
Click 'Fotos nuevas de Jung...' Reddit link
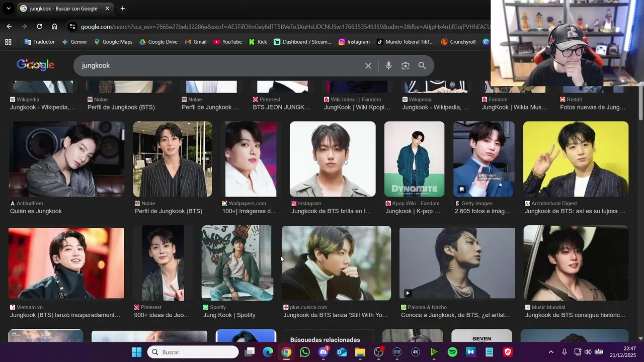point(593,107)
